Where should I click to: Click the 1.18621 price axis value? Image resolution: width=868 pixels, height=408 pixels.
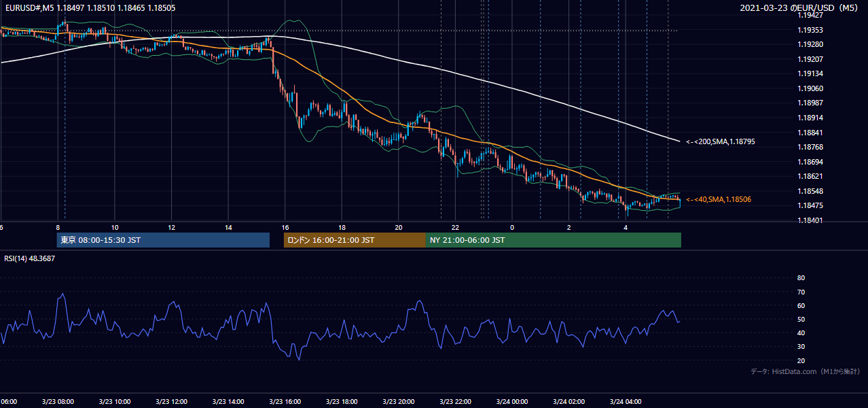[x=810, y=176]
